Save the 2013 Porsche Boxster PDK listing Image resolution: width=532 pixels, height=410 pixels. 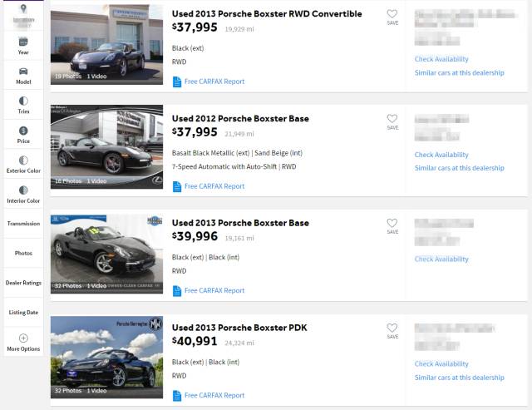pyautogui.click(x=392, y=331)
